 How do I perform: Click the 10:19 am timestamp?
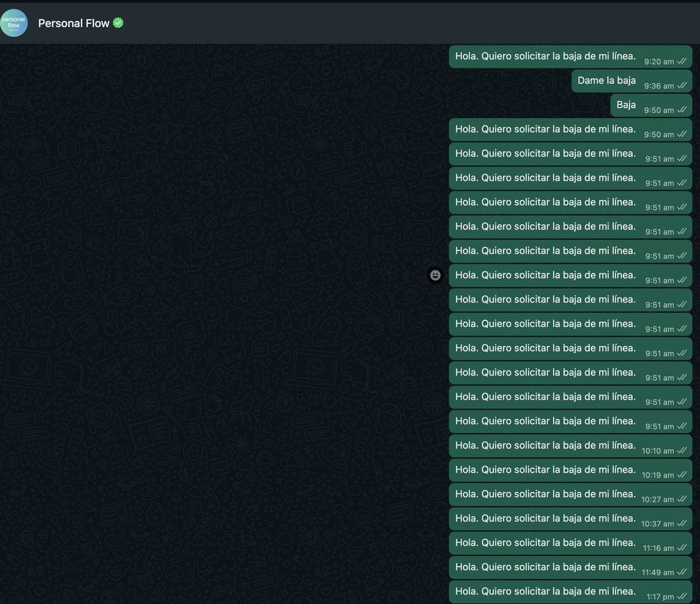[658, 476]
